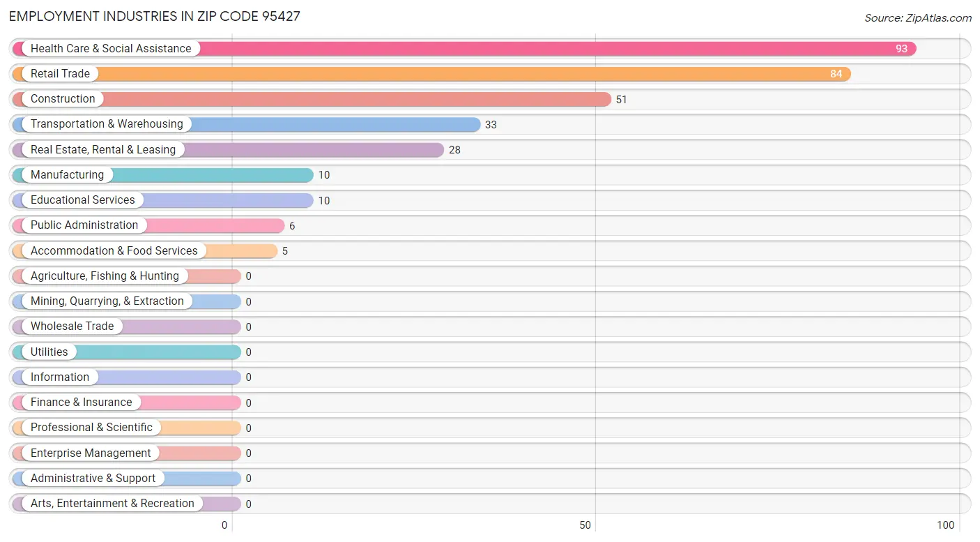Click the axis tick label 50
This screenshot has width=980, height=542.
[x=585, y=525]
